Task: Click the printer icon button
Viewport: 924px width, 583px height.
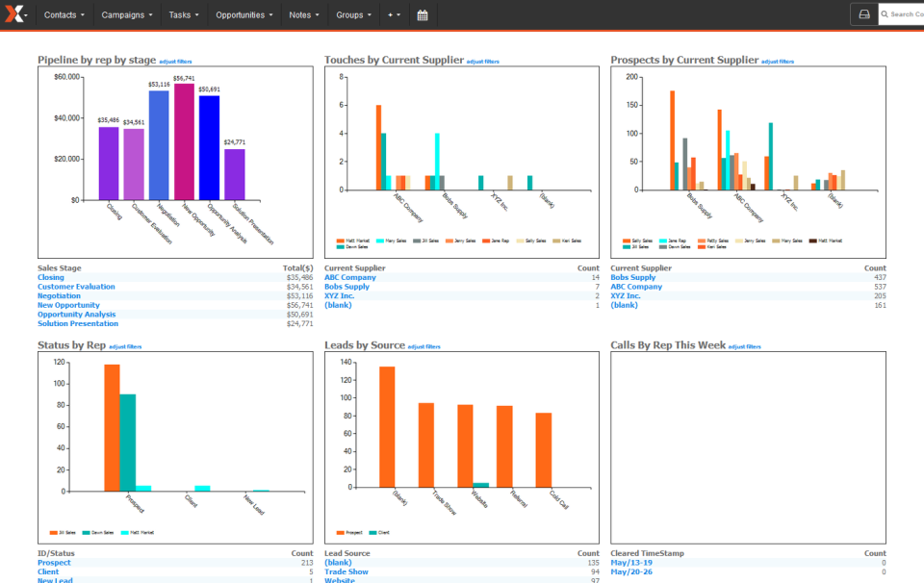Action: [x=864, y=14]
